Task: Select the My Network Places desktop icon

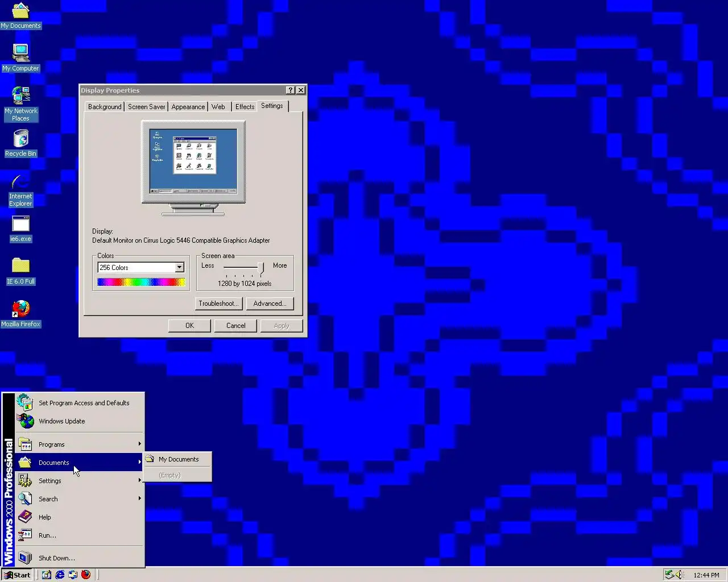Action: click(x=20, y=104)
